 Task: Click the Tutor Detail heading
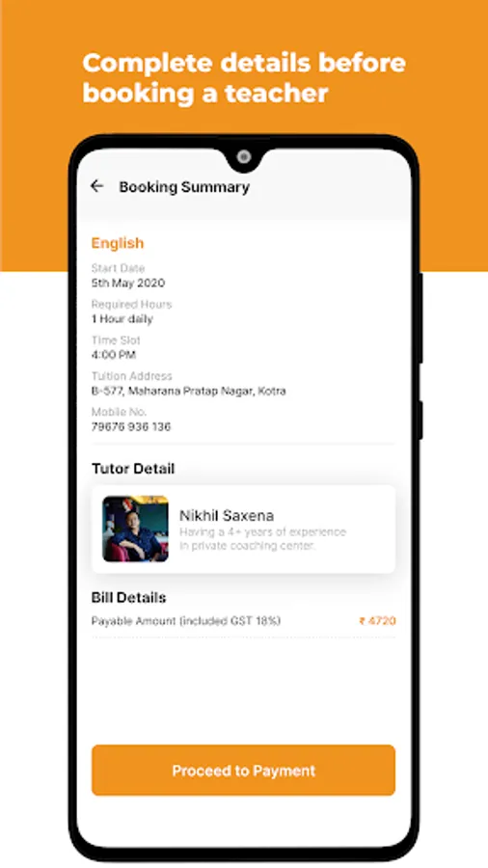tap(133, 469)
